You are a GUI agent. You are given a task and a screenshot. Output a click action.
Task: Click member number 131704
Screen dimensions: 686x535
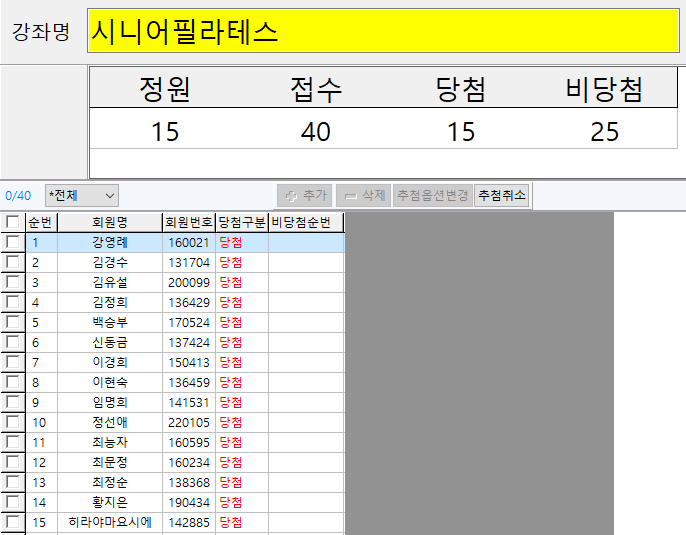tap(189, 263)
